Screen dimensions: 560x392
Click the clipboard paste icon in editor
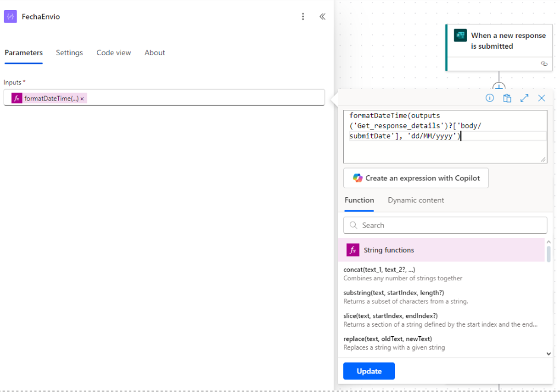click(x=507, y=99)
